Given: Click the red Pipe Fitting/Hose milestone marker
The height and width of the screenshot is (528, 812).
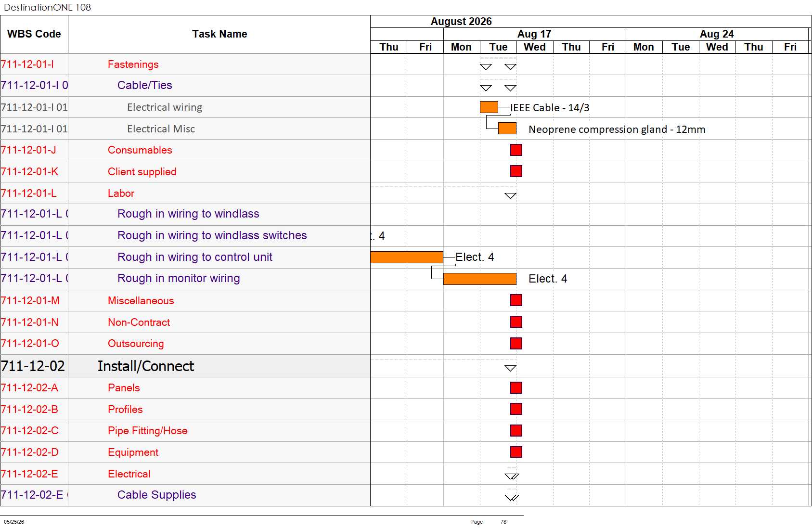Looking at the screenshot, I should click(x=516, y=431).
